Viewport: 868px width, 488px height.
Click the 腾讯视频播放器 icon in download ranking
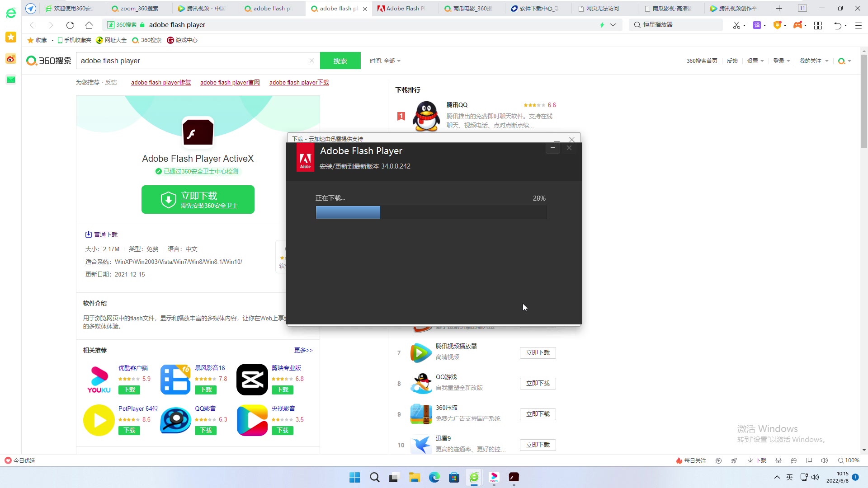point(420,352)
